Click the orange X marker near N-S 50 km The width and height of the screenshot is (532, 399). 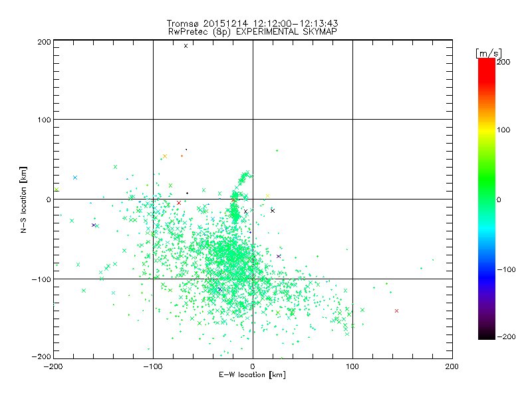(x=165, y=156)
